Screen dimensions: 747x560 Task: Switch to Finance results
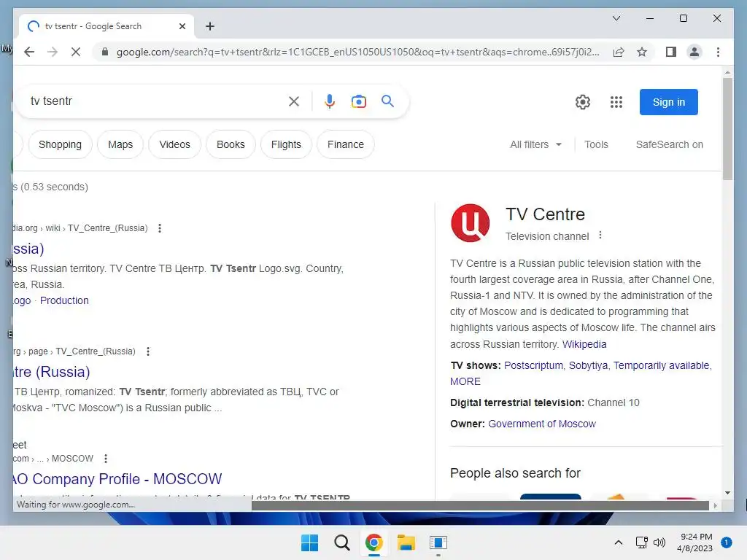[345, 144]
